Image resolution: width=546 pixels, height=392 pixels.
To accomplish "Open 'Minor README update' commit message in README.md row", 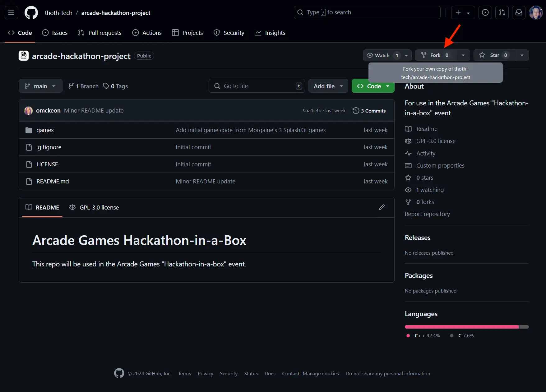I will point(206,181).
